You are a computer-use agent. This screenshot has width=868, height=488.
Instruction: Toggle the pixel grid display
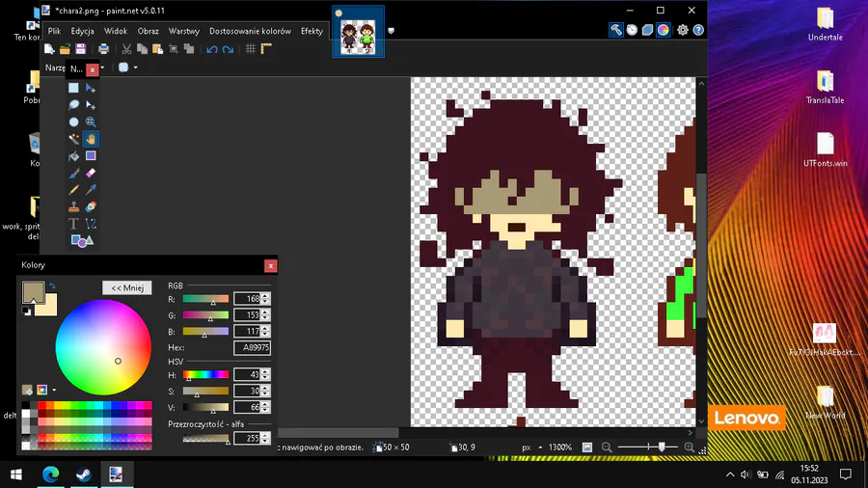(250, 49)
